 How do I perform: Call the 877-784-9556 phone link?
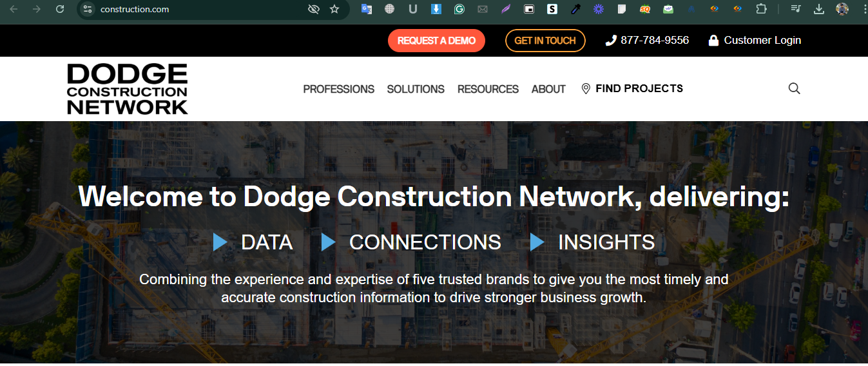click(x=648, y=41)
